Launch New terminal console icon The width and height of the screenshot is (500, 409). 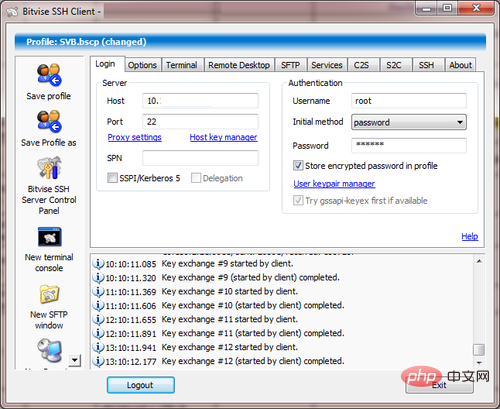coord(49,237)
